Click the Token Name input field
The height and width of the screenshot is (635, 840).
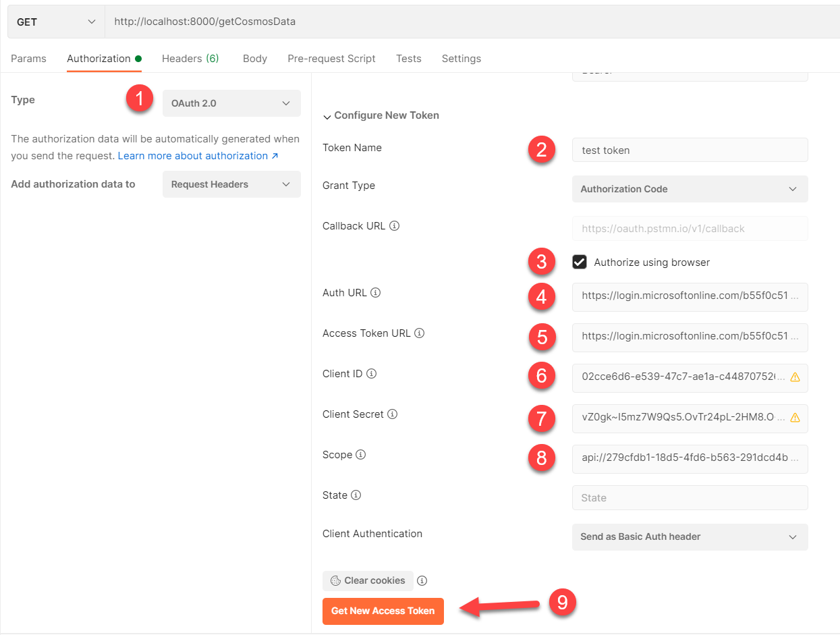(690, 150)
